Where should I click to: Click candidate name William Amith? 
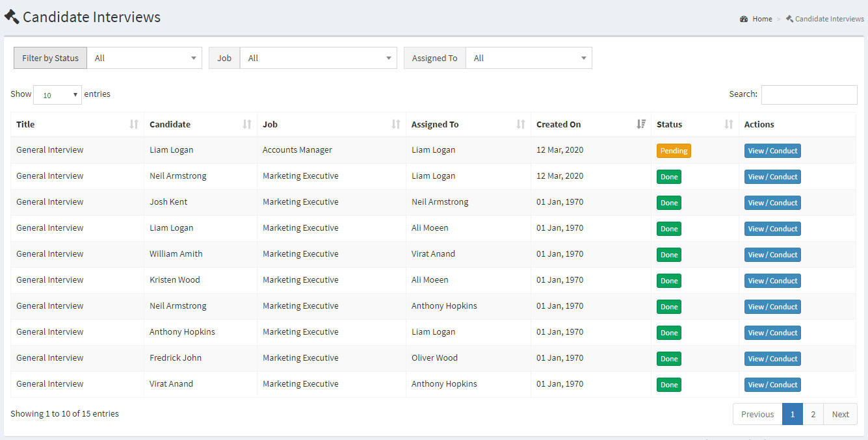[176, 254]
